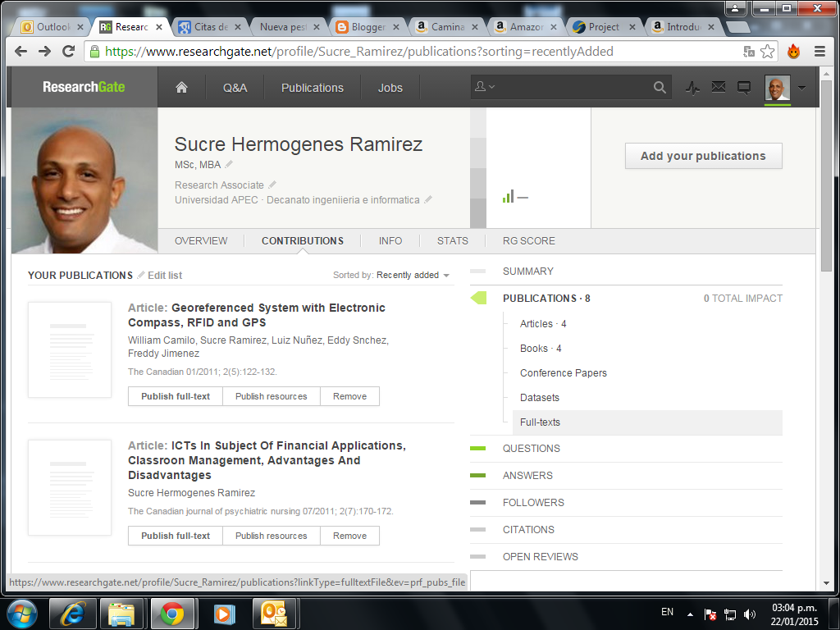Remove the ICTs In Subject article
840x630 pixels.
349,536
